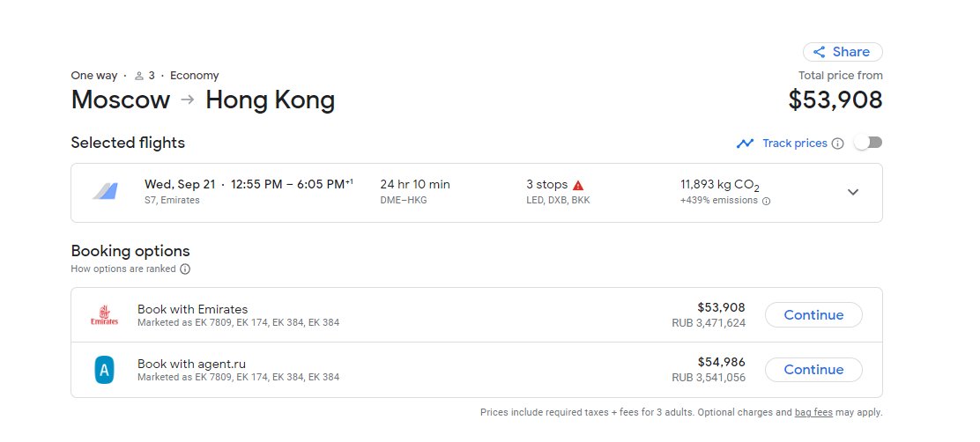Select Book with agent.ru option row
The image size is (980, 442).
coord(477,370)
